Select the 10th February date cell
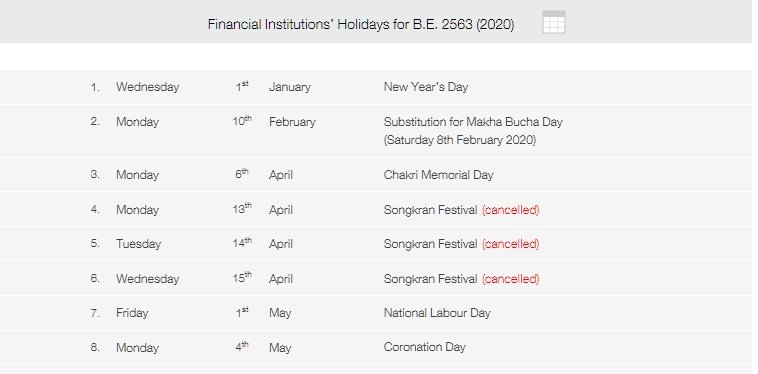Image resolution: width=758 pixels, height=374 pixels. [274, 121]
